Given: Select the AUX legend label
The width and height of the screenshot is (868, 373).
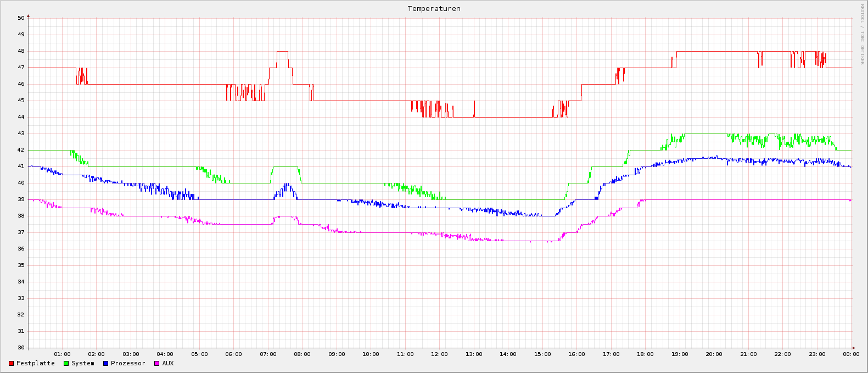Looking at the screenshot, I should click(x=168, y=364).
